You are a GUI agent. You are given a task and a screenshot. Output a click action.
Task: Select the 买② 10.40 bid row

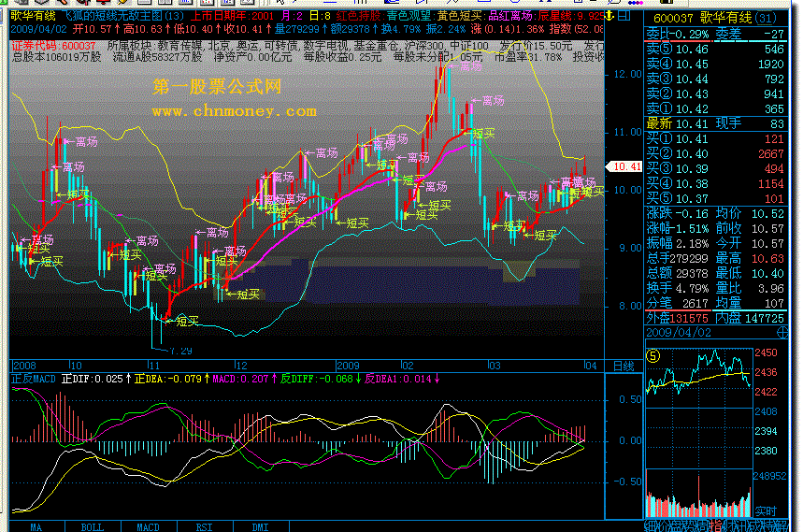715,153
